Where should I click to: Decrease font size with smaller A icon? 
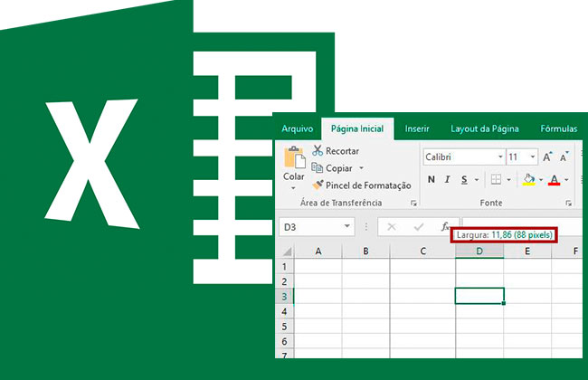[x=564, y=157]
